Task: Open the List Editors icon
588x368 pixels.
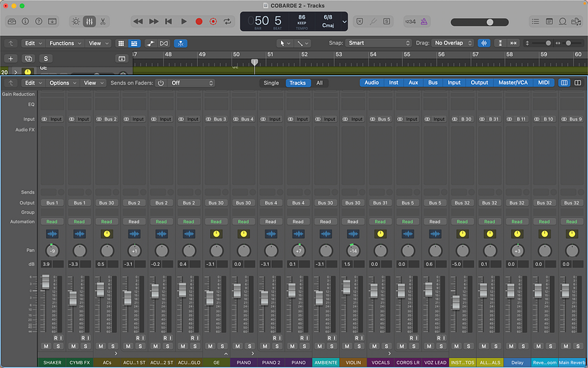Action: (x=535, y=22)
